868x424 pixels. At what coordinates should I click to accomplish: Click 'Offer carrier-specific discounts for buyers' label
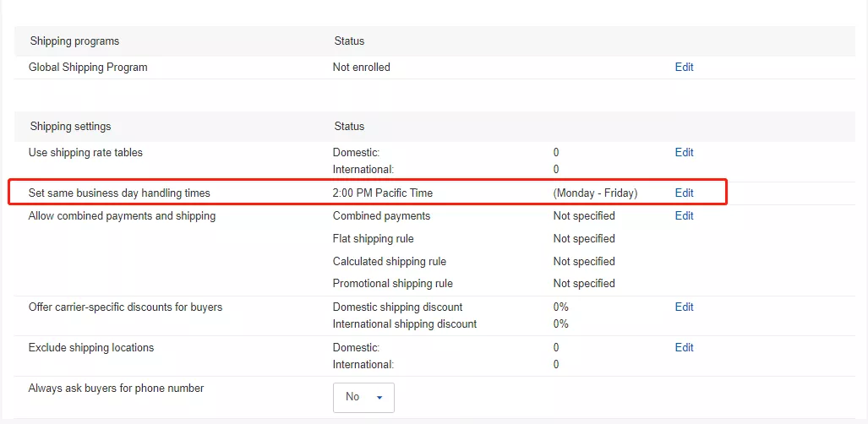125,307
